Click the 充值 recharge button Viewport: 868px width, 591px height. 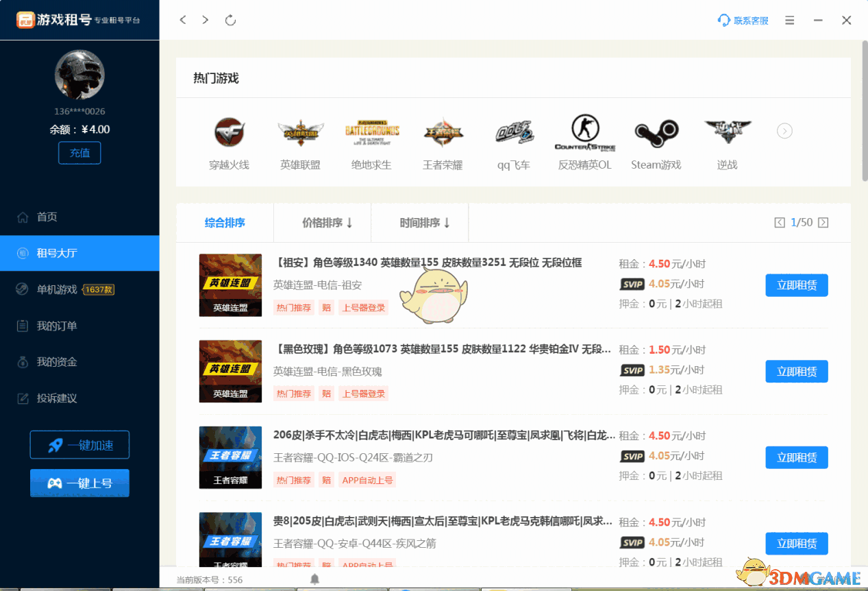(x=79, y=153)
